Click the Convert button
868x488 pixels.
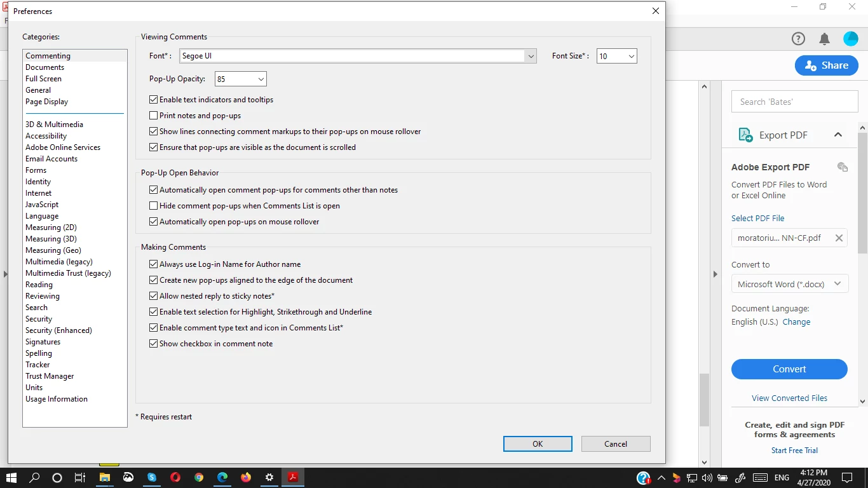tap(789, 369)
